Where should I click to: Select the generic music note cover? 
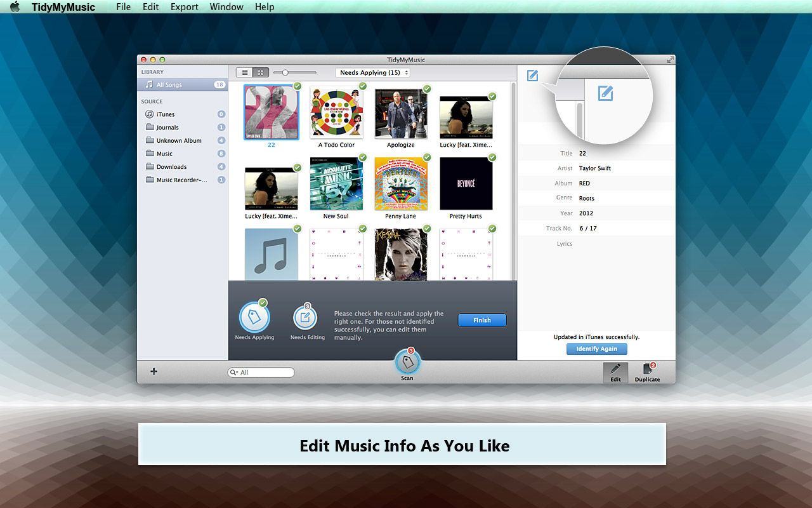[271, 254]
